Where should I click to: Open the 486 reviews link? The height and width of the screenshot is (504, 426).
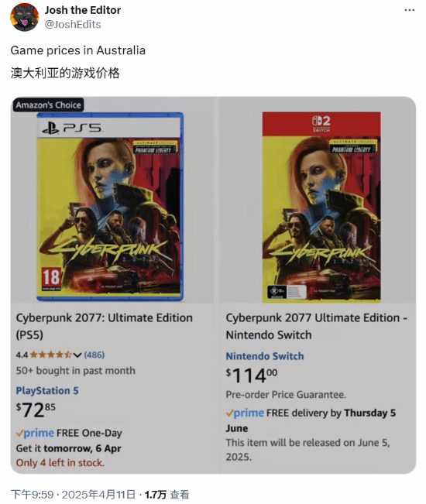point(94,355)
